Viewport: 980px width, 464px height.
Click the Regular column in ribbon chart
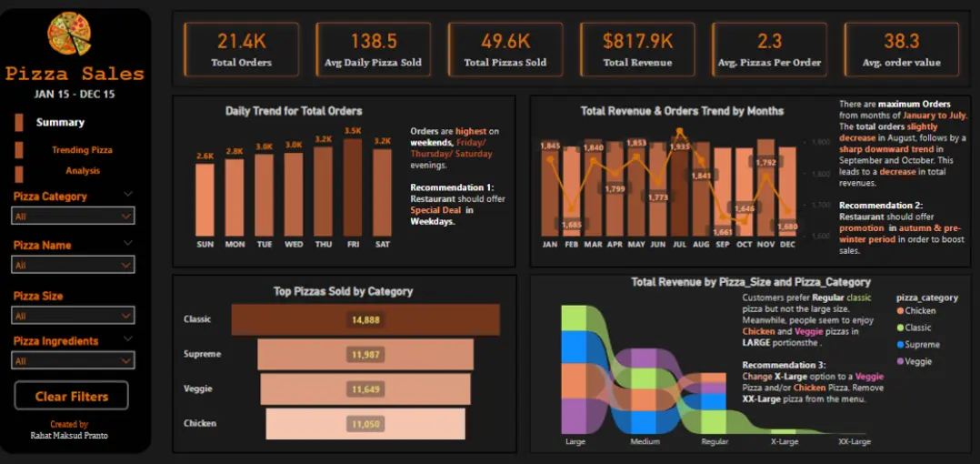click(714, 403)
